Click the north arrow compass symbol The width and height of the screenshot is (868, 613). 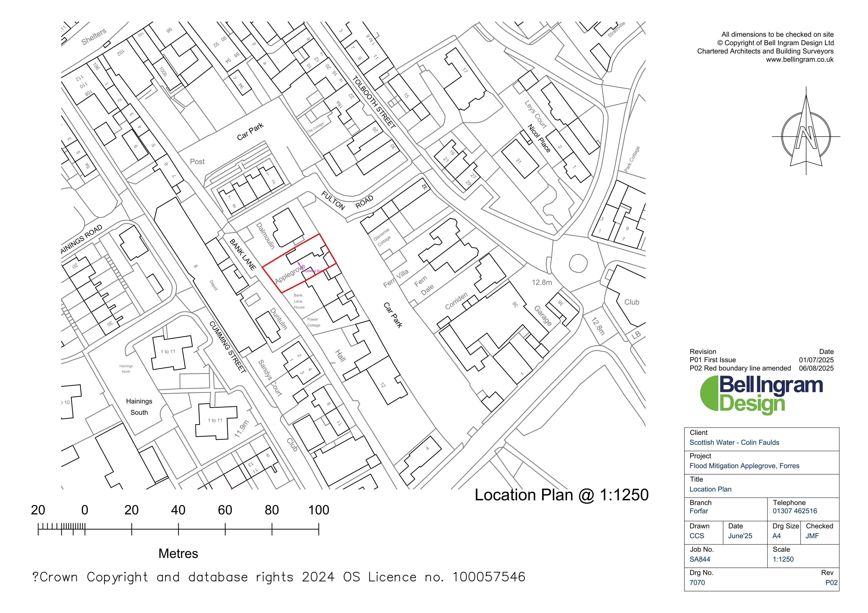pyautogui.click(x=806, y=131)
